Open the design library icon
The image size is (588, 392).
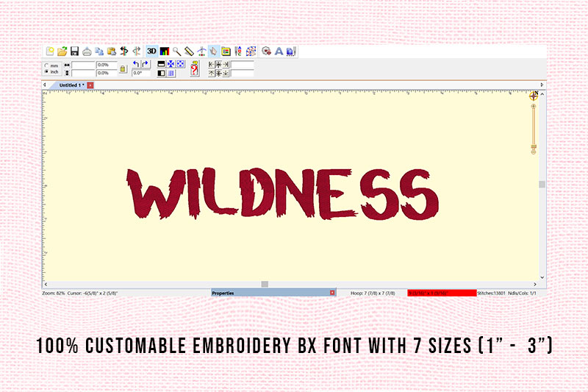[x=266, y=51]
